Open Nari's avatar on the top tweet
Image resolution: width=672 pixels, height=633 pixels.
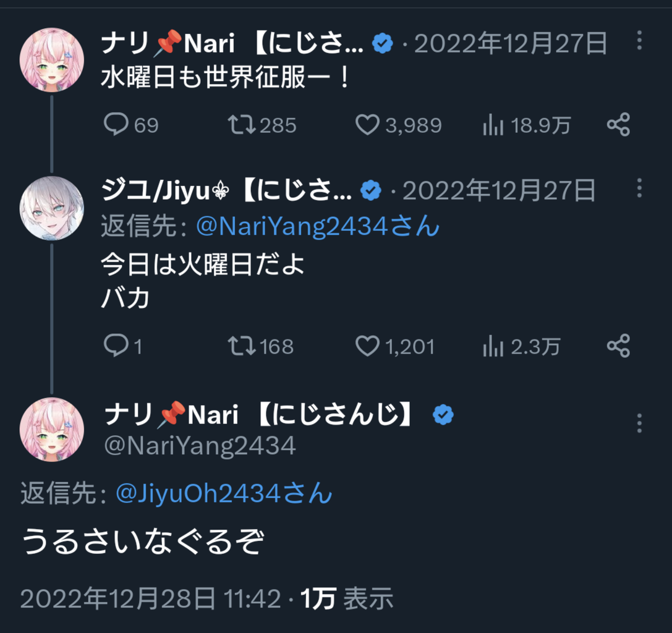pos(52,60)
